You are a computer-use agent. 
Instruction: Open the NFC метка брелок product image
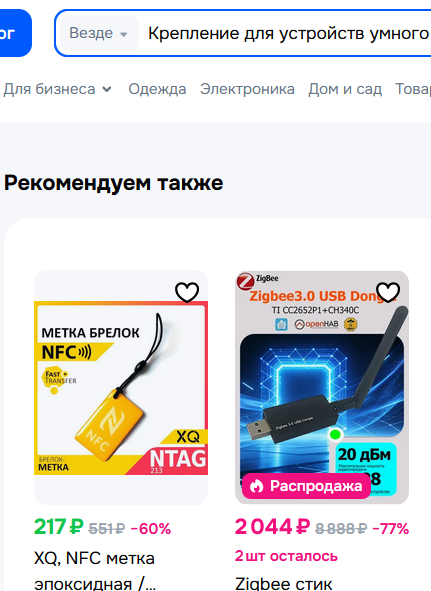pyautogui.click(x=121, y=387)
